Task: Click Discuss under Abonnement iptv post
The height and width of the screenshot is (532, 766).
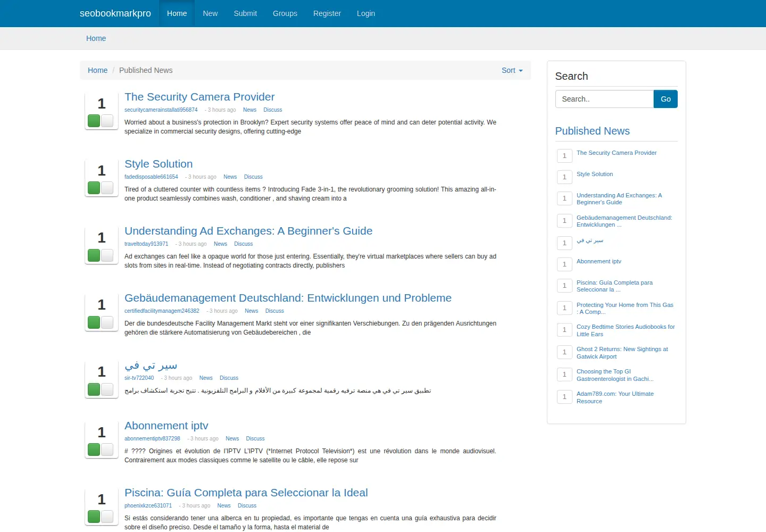Action: 255,439
